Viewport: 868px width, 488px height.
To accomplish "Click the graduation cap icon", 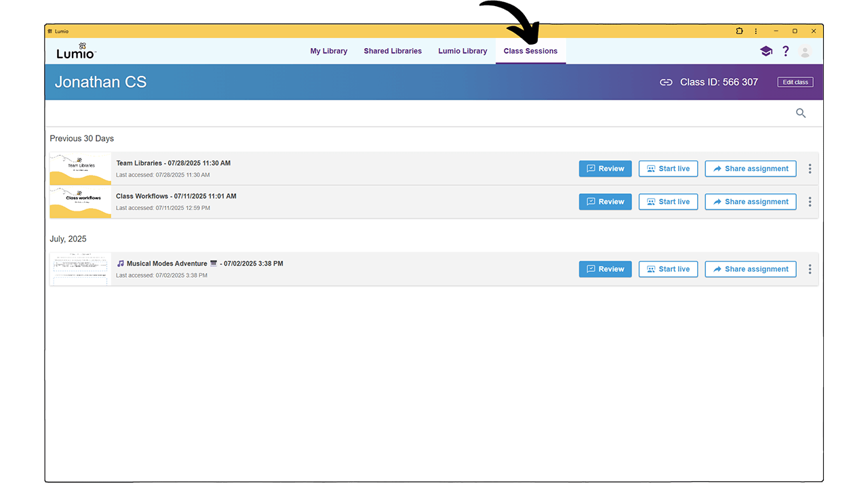I will point(766,51).
